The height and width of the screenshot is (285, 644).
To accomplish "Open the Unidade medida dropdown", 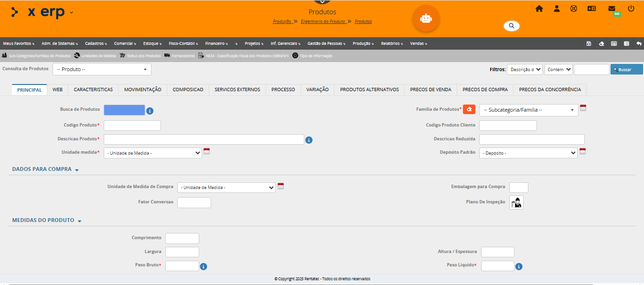I will (x=152, y=153).
